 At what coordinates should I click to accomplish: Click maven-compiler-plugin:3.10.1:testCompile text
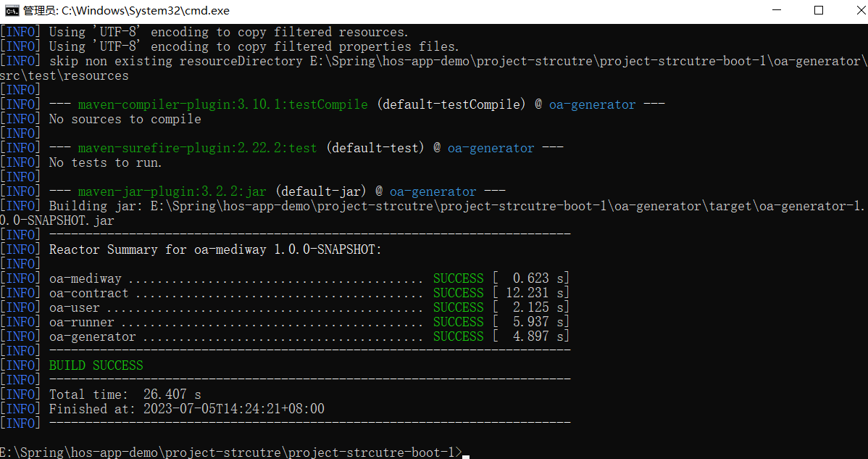[x=222, y=104]
